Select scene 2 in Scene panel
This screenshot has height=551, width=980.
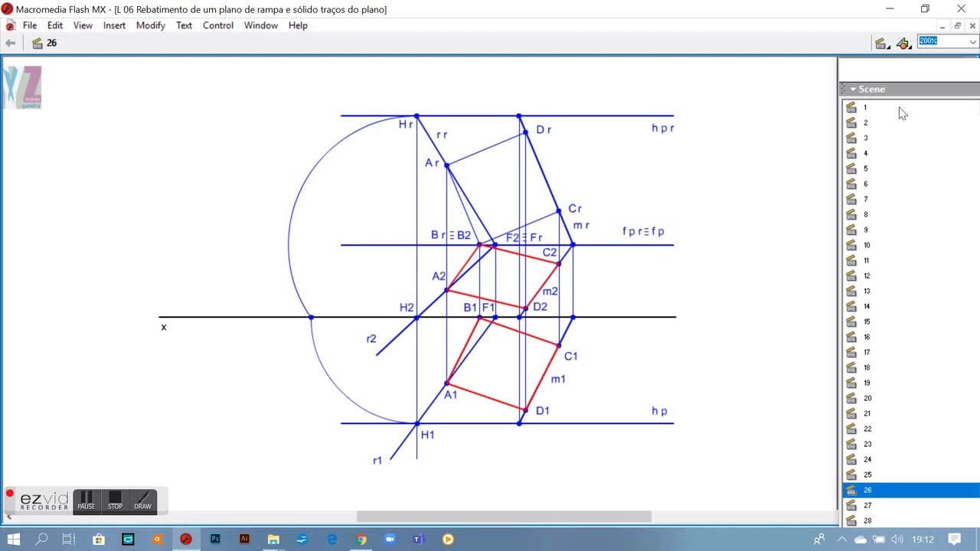[x=911, y=122]
